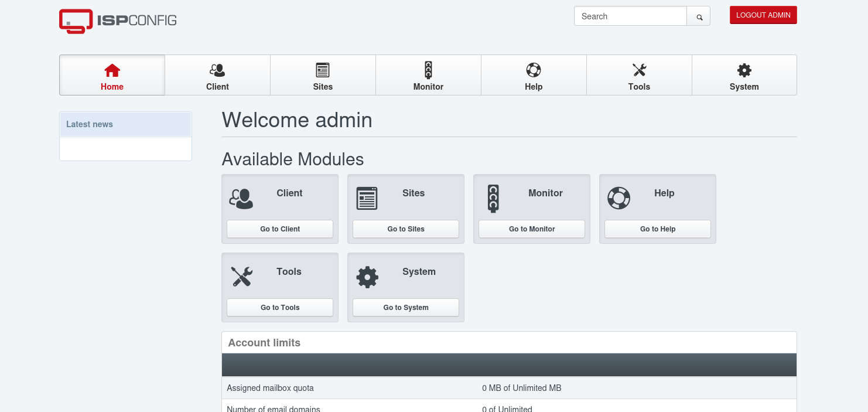868x412 pixels.
Task: Focus the Search input field
Action: [x=630, y=16]
